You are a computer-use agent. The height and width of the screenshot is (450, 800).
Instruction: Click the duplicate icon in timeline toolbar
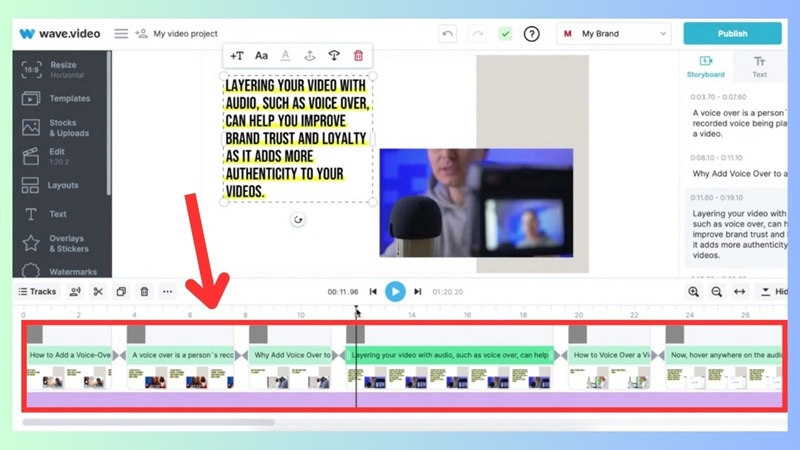coord(121,292)
